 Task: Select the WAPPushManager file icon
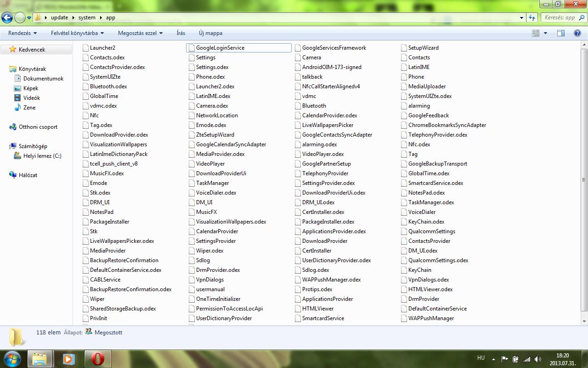(404, 318)
